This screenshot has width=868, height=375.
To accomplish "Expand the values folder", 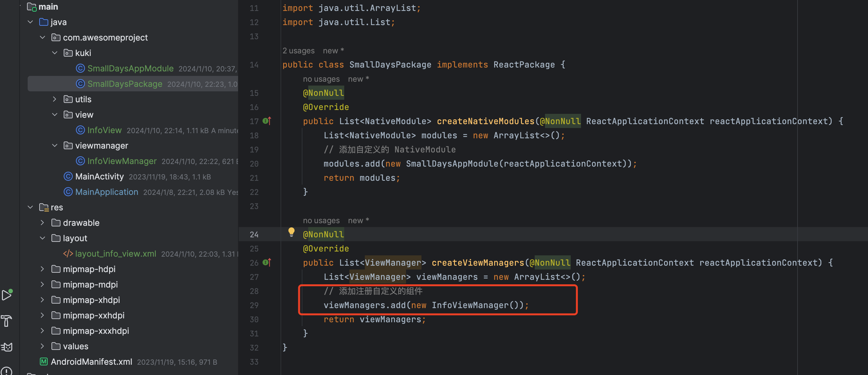I will [42, 346].
